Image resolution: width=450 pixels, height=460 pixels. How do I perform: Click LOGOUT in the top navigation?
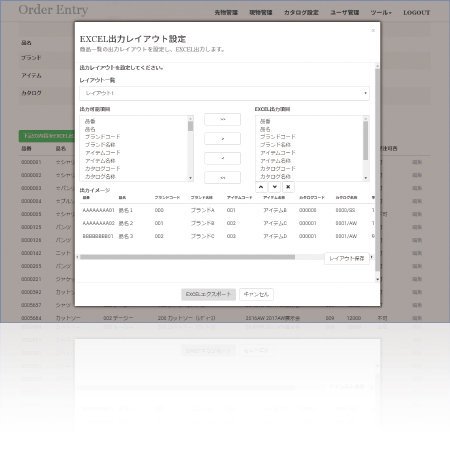pyautogui.click(x=416, y=13)
